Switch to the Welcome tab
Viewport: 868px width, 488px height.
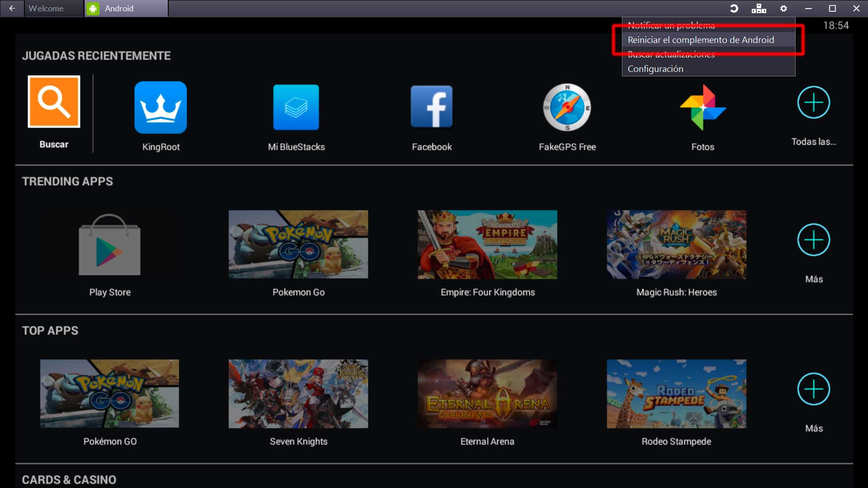point(54,9)
